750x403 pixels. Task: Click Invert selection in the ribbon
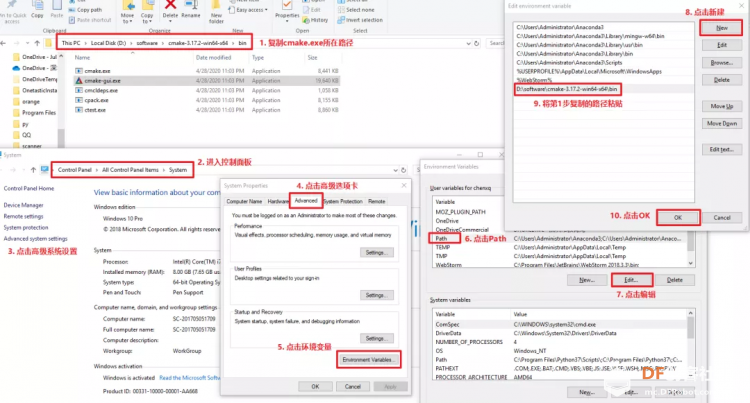point(360,20)
